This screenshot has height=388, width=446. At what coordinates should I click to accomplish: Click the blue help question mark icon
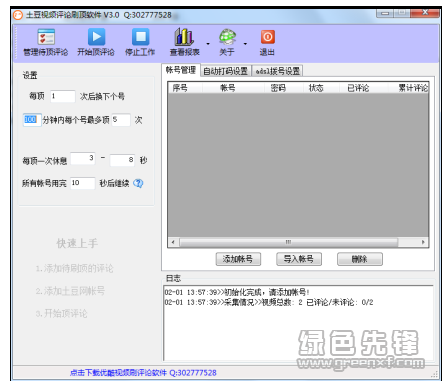pos(138,183)
